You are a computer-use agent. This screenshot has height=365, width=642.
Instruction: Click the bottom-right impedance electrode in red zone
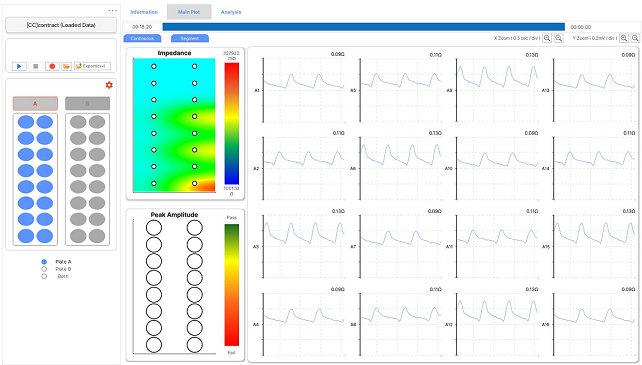[194, 184]
